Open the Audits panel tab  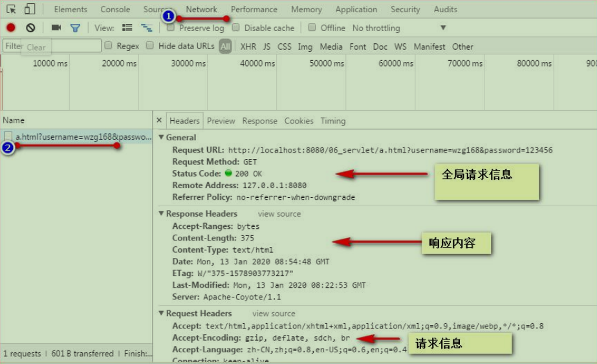coord(446,9)
